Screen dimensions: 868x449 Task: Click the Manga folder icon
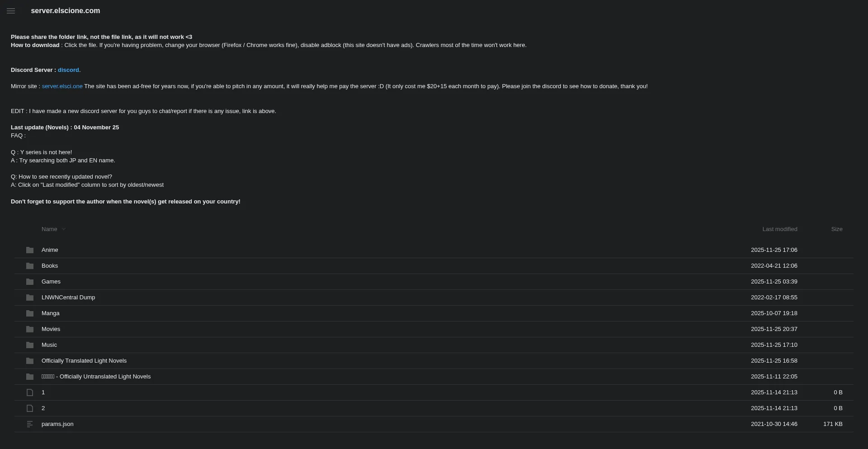30,313
